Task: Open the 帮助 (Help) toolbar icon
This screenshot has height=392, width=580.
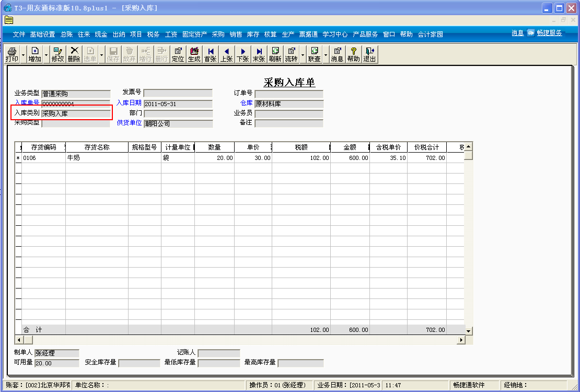Action: coord(353,54)
